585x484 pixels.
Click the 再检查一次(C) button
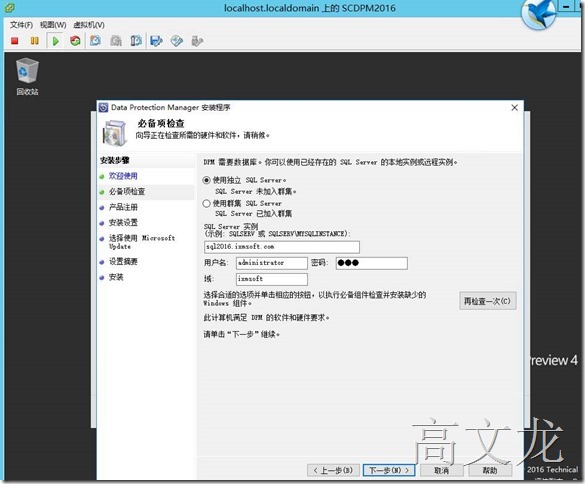[x=488, y=301]
